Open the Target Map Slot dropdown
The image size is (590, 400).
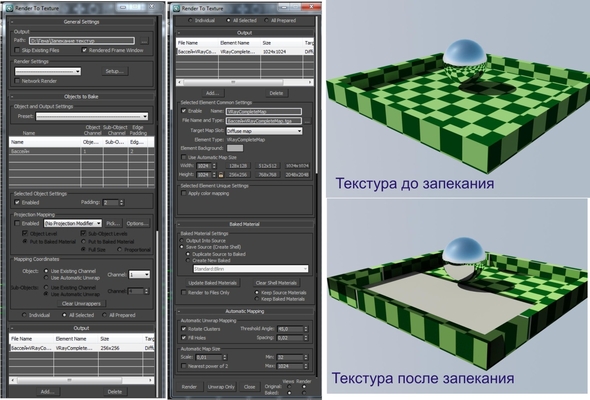coord(264,131)
